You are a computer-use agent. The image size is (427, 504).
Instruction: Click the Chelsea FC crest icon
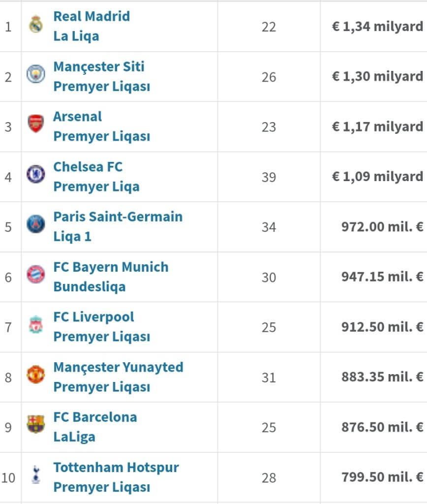(x=36, y=174)
